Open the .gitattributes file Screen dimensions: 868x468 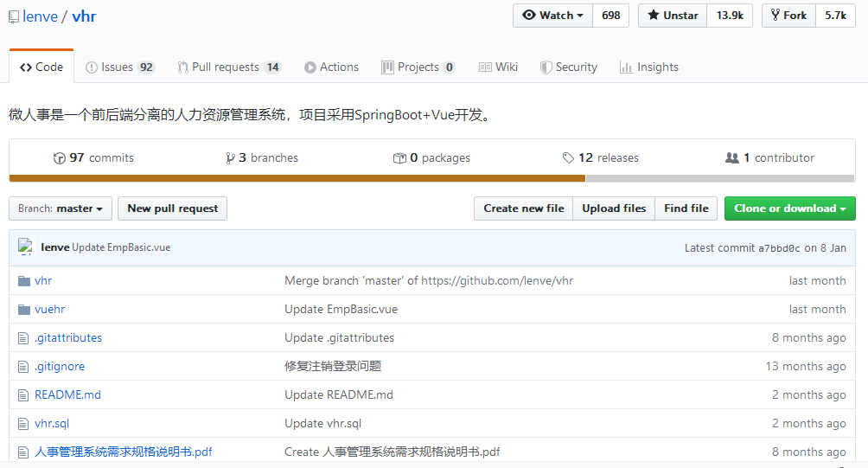click(x=68, y=338)
